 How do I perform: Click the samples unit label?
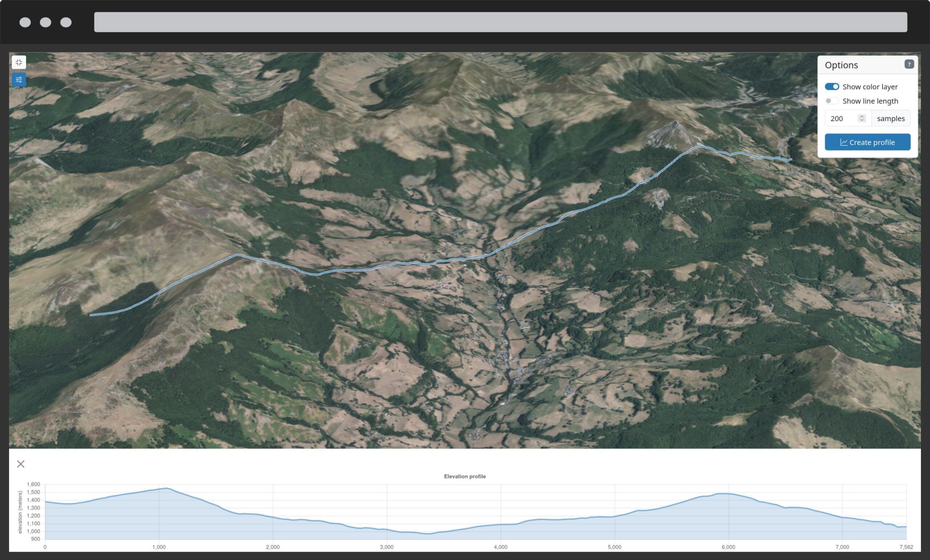pos(891,118)
